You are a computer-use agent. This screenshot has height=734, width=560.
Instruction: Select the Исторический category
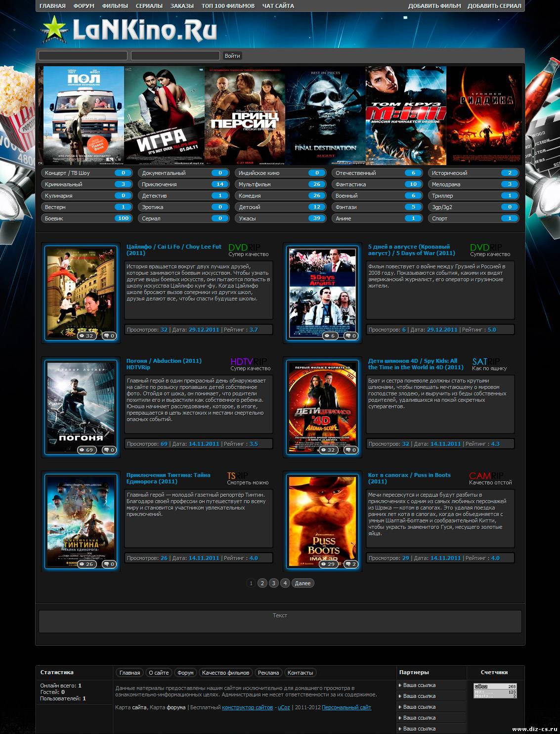474,173
